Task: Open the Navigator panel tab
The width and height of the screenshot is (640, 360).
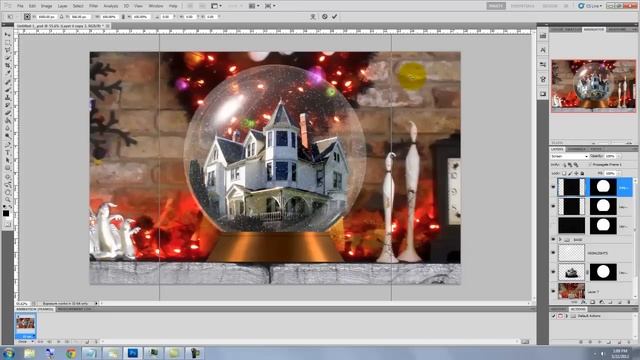Action: tap(593, 29)
